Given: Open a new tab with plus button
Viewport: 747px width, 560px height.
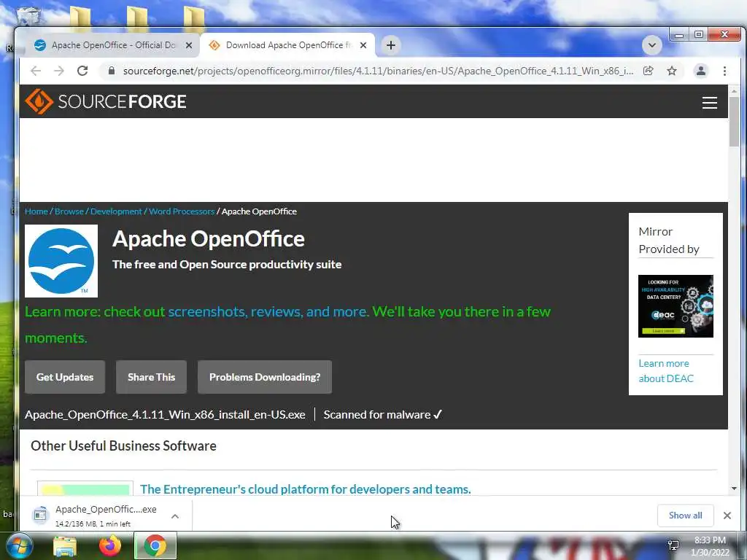Looking at the screenshot, I should pos(391,45).
